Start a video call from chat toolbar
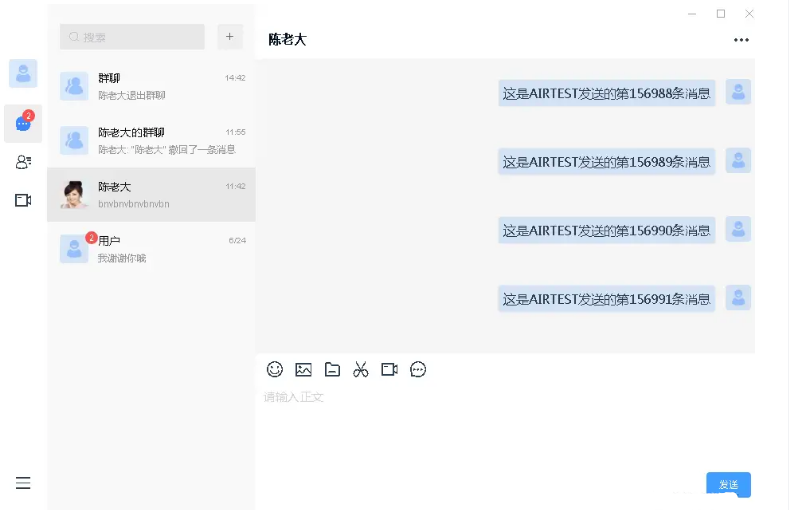Screen dimensions: 789x510 coord(389,370)
